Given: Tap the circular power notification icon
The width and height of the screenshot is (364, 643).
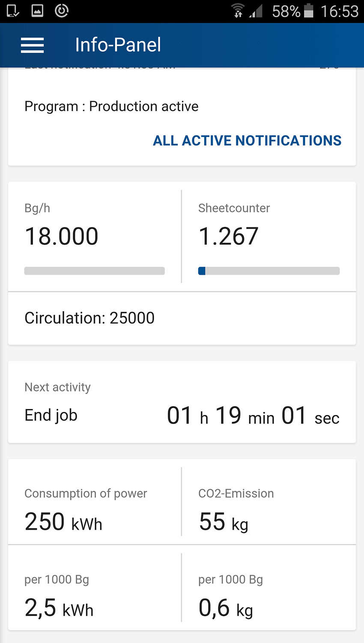Looking at the screenshot, I should click(x=62, y=11).
